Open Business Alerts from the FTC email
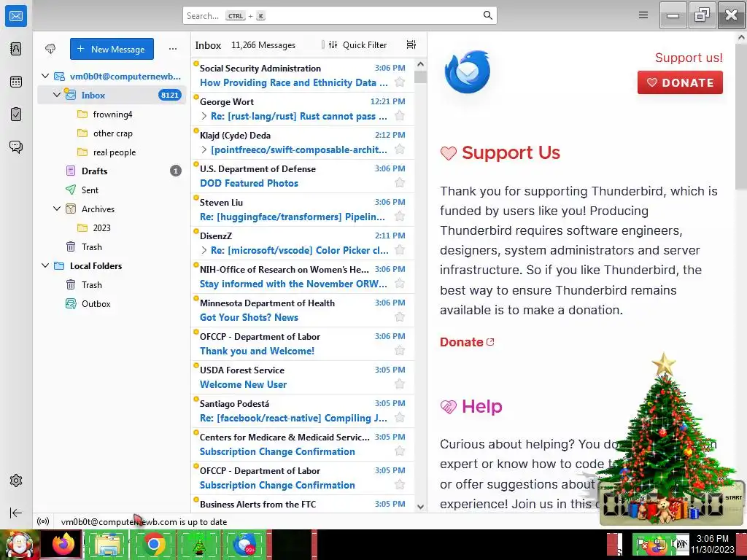This screenshot has height=560, width=747. [x=303, y=504]
